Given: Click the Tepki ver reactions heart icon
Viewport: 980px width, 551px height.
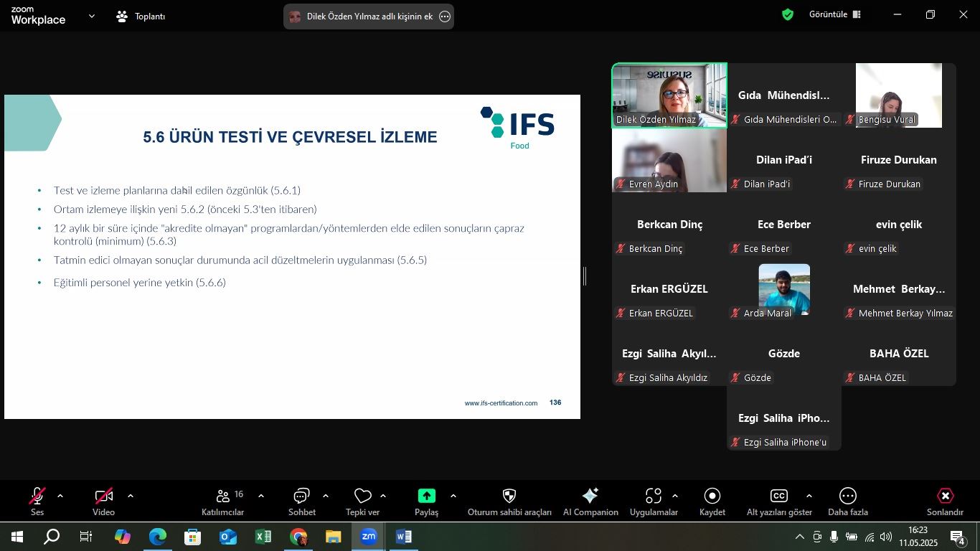Looking at the screenshot, I should tap(363, 501).
